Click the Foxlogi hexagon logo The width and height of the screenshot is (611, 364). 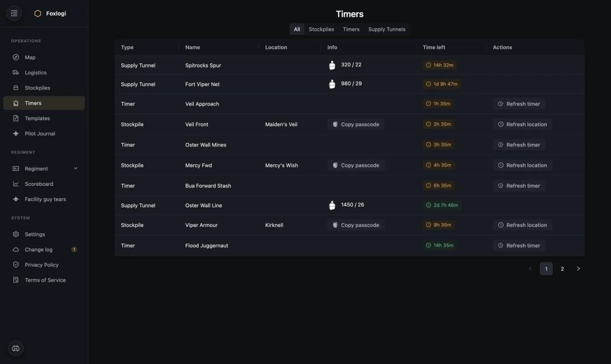click(x=37, y=14)
